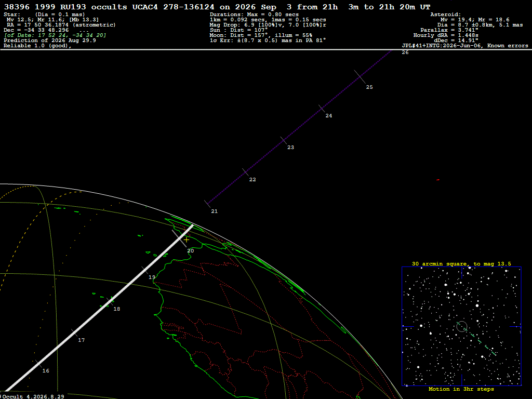Click the minute 18 tick on white path
The height and width of the screenshot is (399, 532).
coord(110,301)
